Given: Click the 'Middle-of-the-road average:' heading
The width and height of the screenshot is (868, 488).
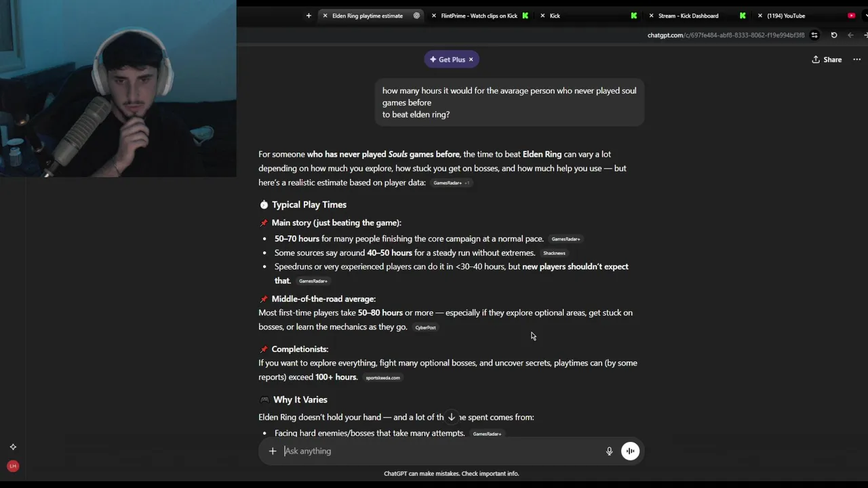Looking at the screenshot, I should point(323,299).
